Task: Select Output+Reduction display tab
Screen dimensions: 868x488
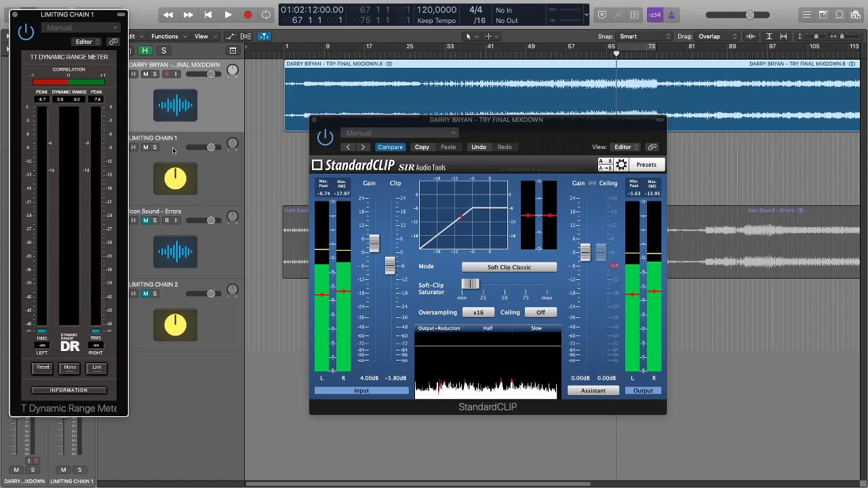Action: tap(439, 328)
